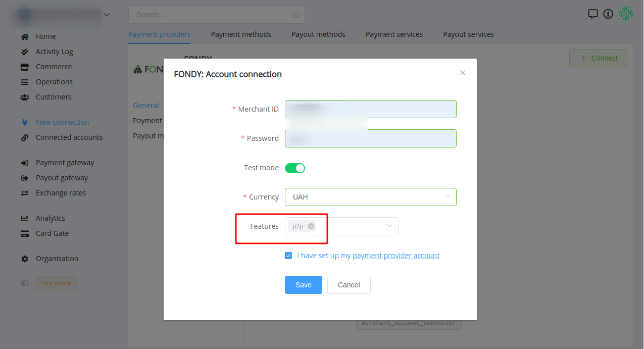Switch to the Payout services tab
This screenshot has height=349, width=644.
(469, 34)
